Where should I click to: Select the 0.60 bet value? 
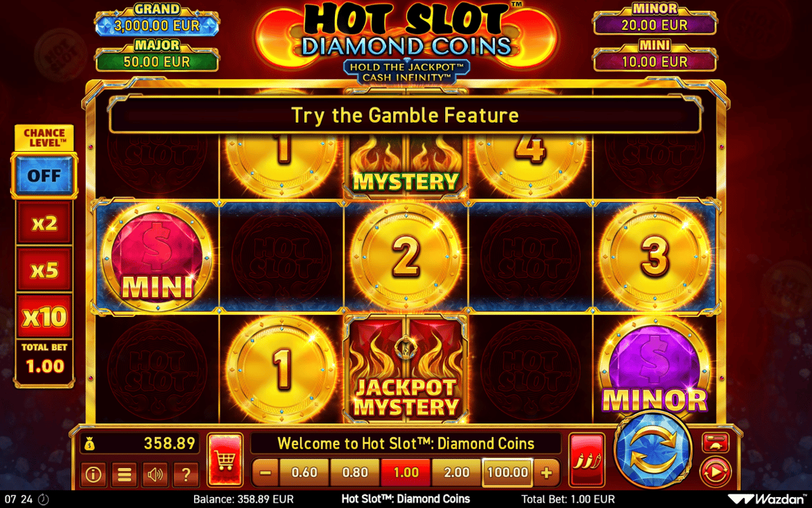click(x=304, y=473)
